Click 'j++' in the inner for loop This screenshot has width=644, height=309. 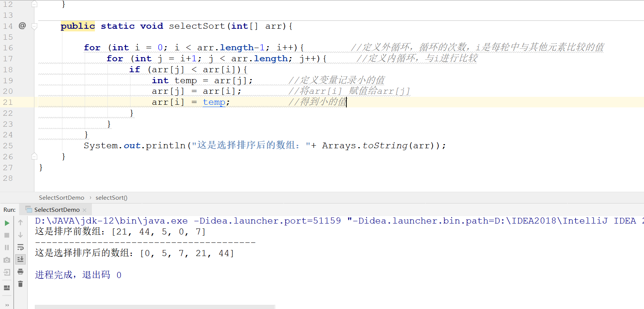pyautogui.click(x=308, y=59)
